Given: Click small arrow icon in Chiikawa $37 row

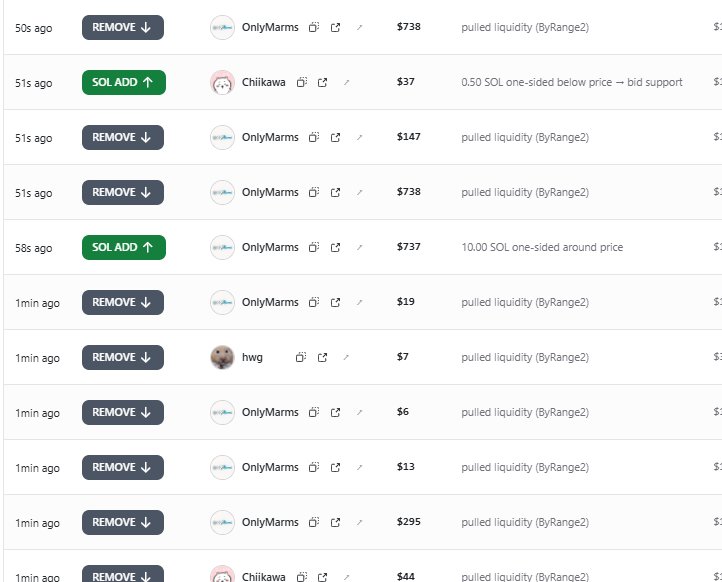Looking at the screenshot, I should 347,82.
